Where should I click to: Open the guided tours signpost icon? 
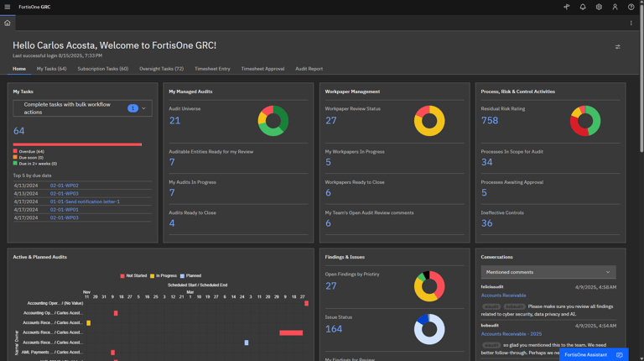566,7
